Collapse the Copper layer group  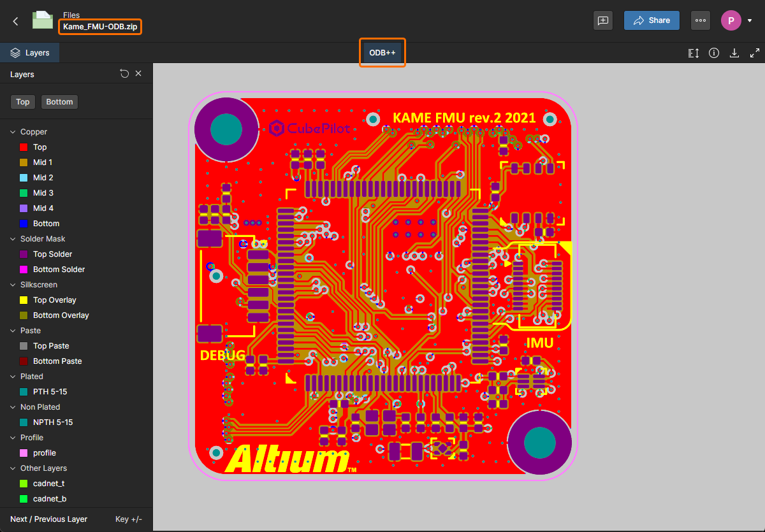coord(12,132)
